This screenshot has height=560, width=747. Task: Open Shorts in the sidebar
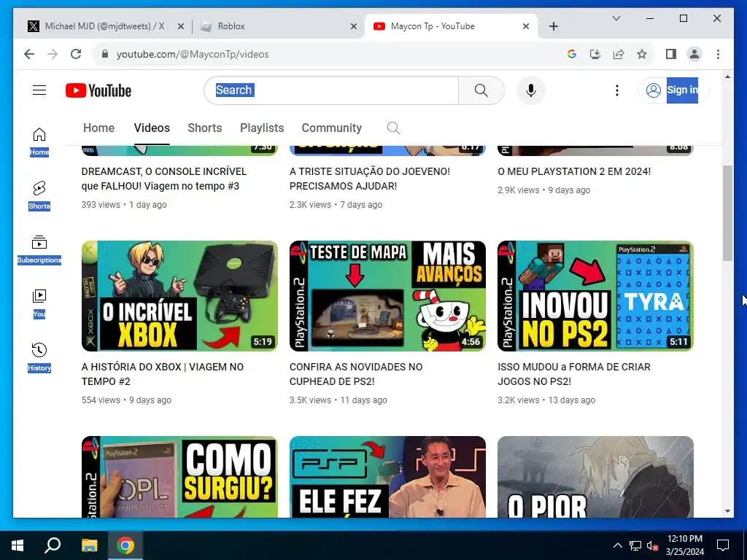(x=39, y=195)
